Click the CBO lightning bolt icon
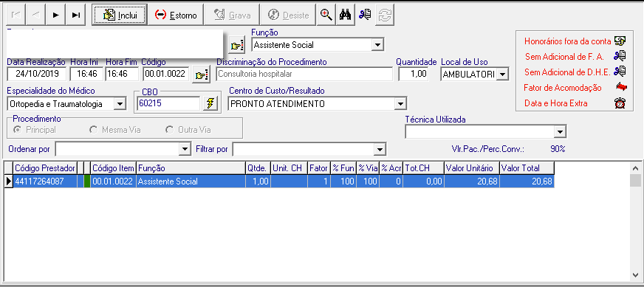The image size is (644, 287). pyautogui.click(x=210, y=104)
